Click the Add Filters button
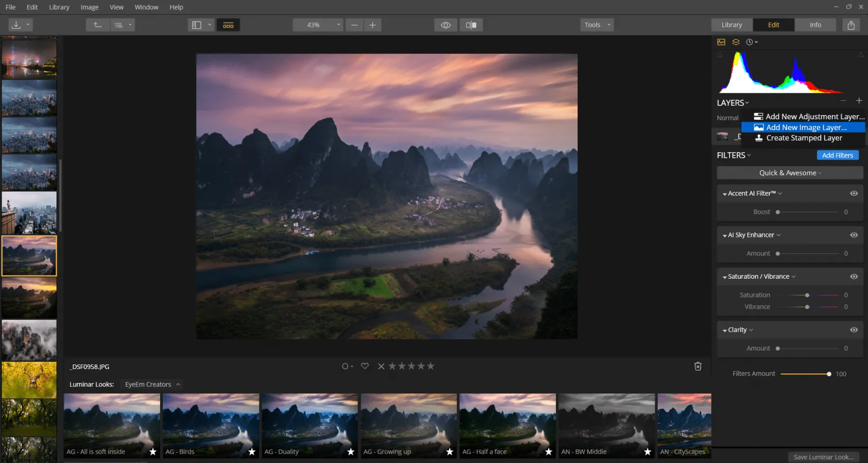Screen dimensions: 868x463 tap(837, 155)
